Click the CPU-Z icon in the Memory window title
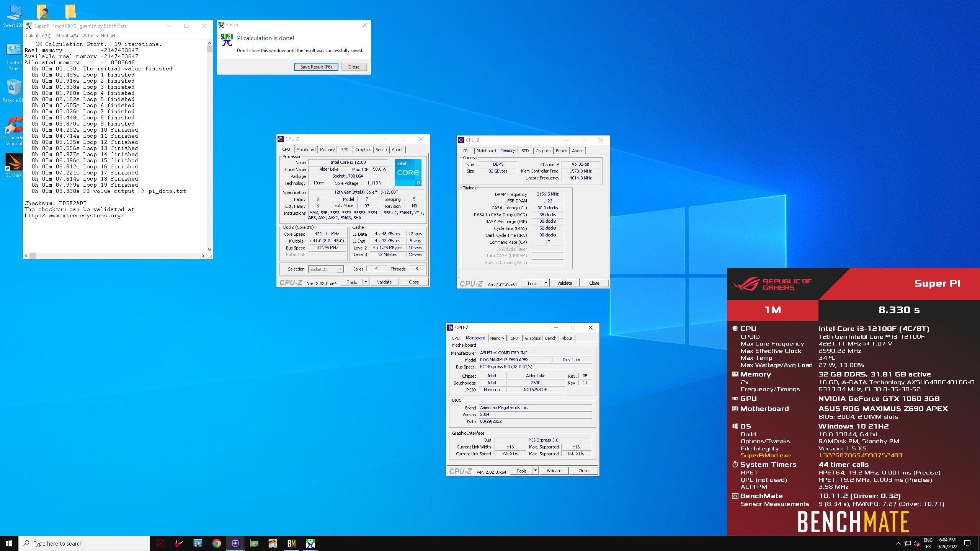Screen dimensions: 980x551 click(x=461, y=140)
